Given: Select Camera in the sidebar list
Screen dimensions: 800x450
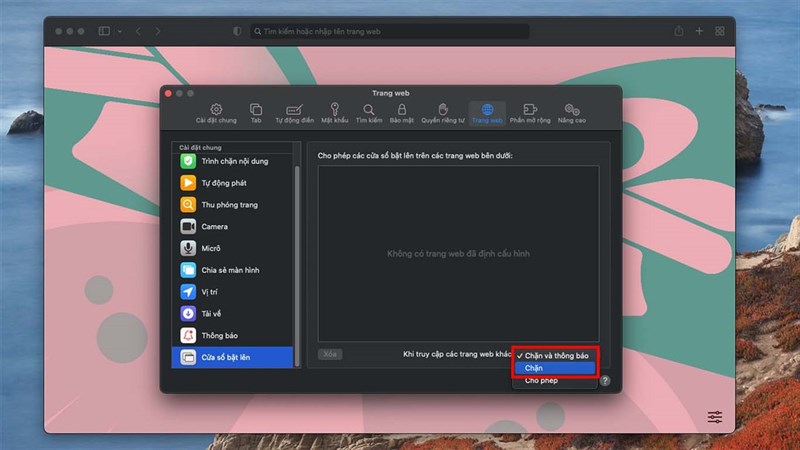Looking at the screenshot, I should click(x=214, y=227).
